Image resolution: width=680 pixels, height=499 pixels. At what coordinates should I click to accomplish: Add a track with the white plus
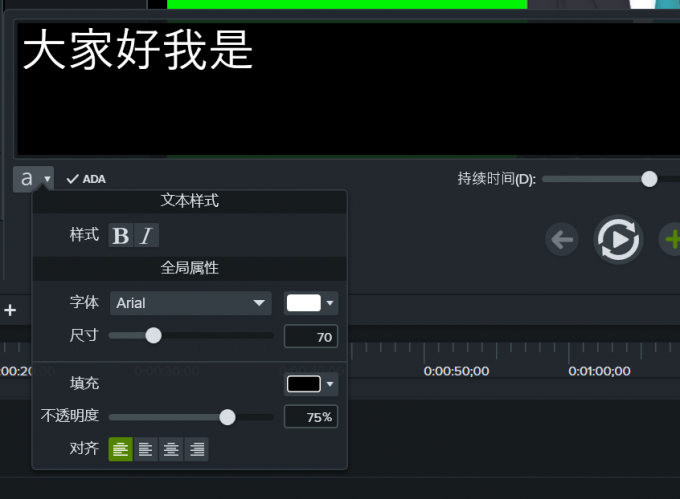click(x=10, y=310)
